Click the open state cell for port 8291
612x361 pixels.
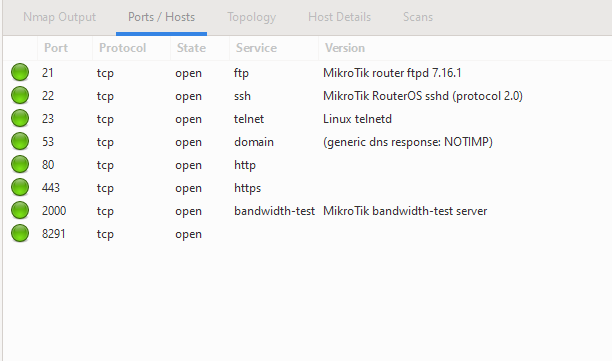[189, 234]
